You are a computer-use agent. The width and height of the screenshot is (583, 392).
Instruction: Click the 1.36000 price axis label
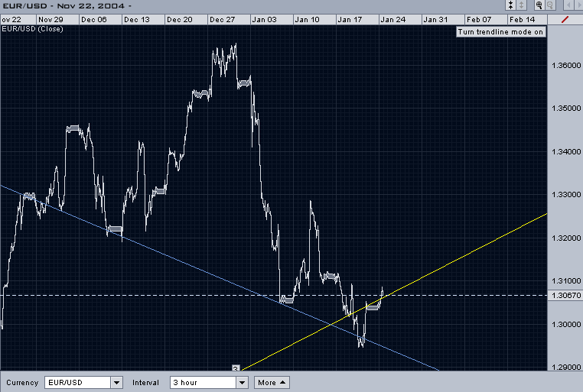click(x=566, y=66)
